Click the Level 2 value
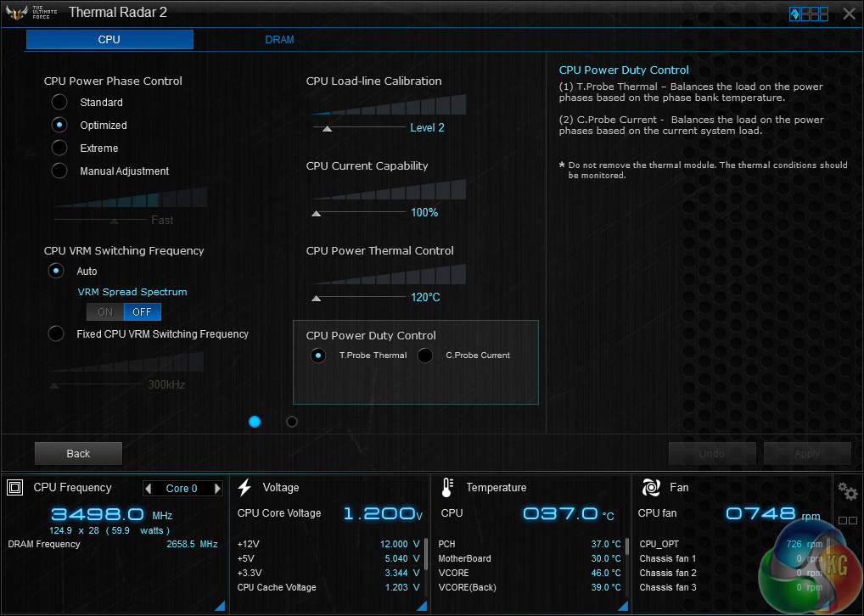The height and width of the screenshot is (616, 864). click(x=427, y=128)
